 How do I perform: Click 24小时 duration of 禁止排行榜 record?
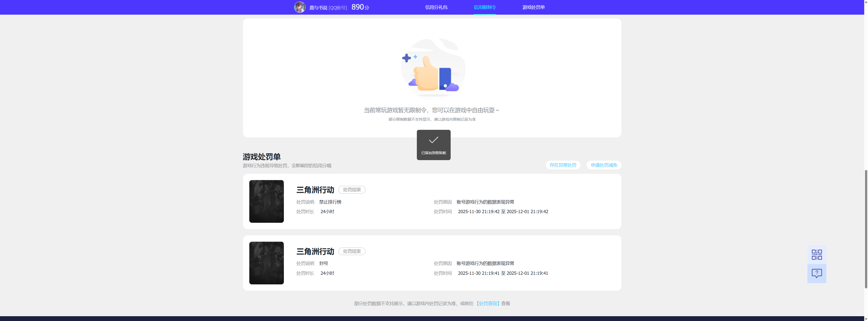point(327,212)
